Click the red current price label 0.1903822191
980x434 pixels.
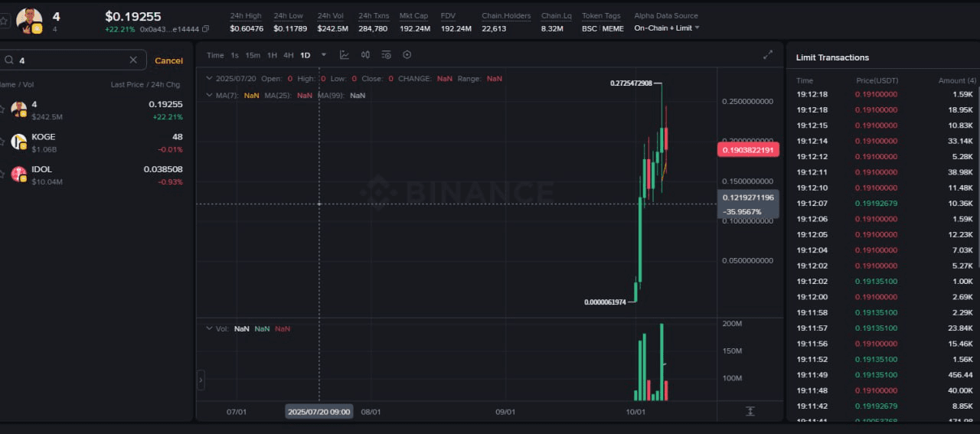pyautogui.click(x=747, y=150)
